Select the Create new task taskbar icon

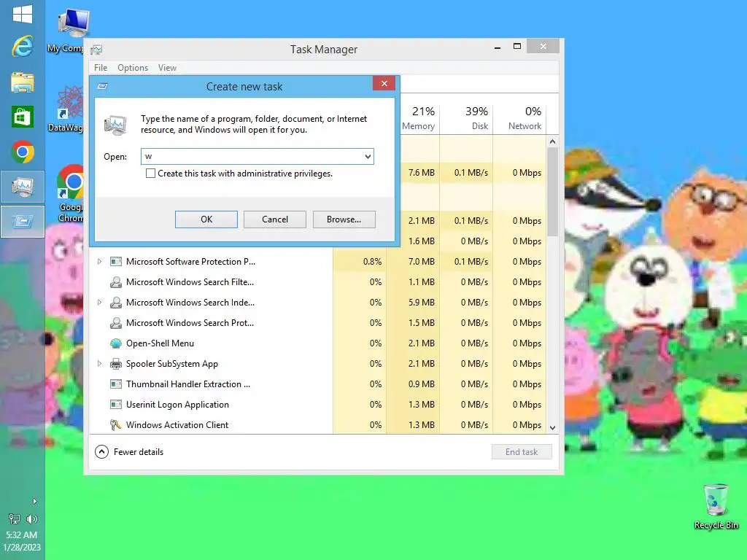23,222
